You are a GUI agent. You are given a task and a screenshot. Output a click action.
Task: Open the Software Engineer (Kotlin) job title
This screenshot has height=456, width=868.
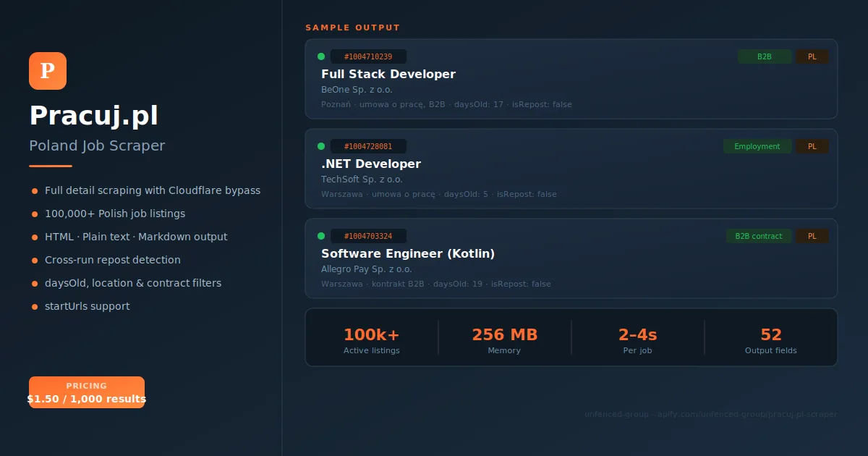click(x=408, y=253)
